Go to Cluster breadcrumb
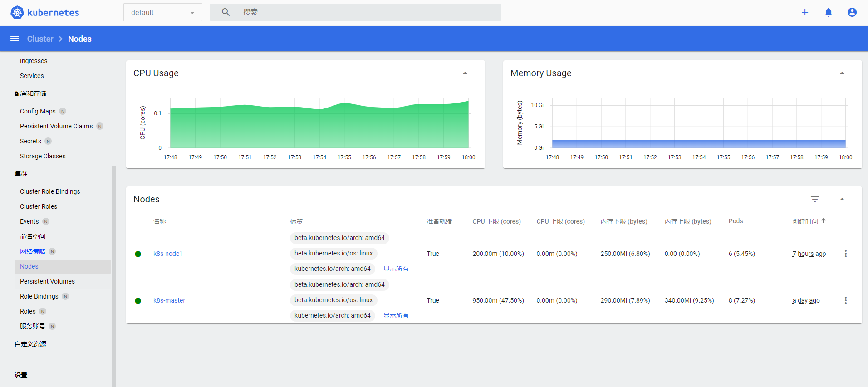Screen dimensions: 868x387 click(x=40, y=39)
